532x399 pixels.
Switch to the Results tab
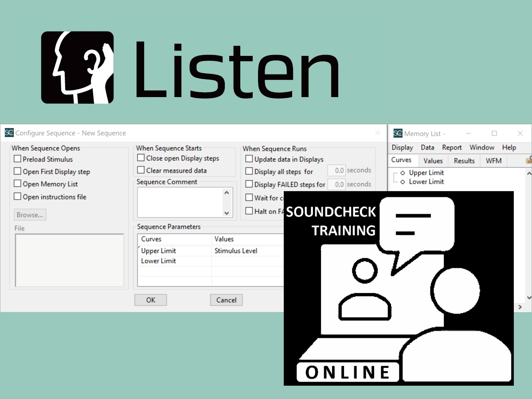(464, 160)
